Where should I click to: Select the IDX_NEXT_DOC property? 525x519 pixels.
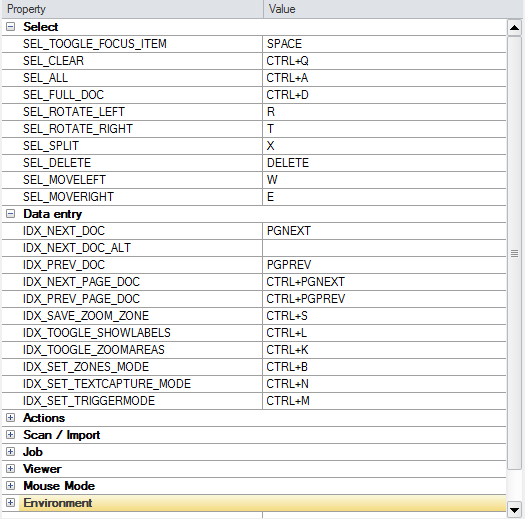[x=132, y=231]
